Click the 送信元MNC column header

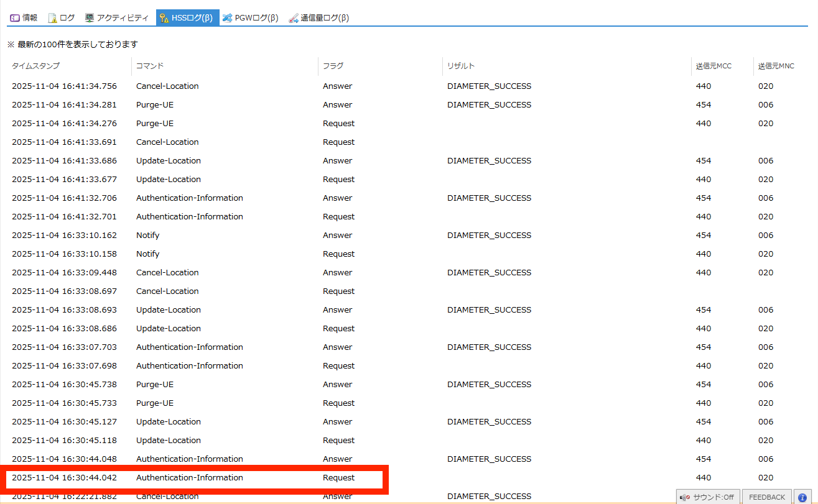pos(776,66)
